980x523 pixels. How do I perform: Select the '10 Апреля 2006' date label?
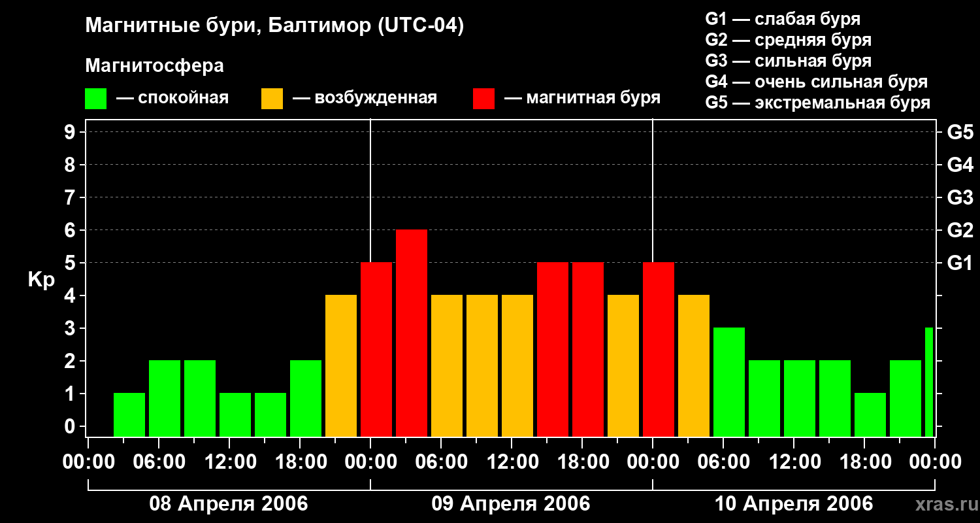(x=794, y=504)
